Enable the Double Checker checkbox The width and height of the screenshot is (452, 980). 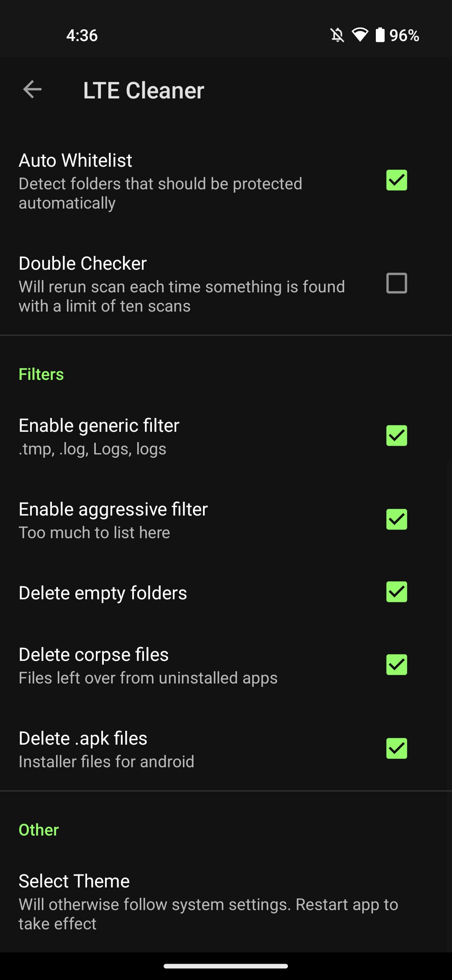396,283
